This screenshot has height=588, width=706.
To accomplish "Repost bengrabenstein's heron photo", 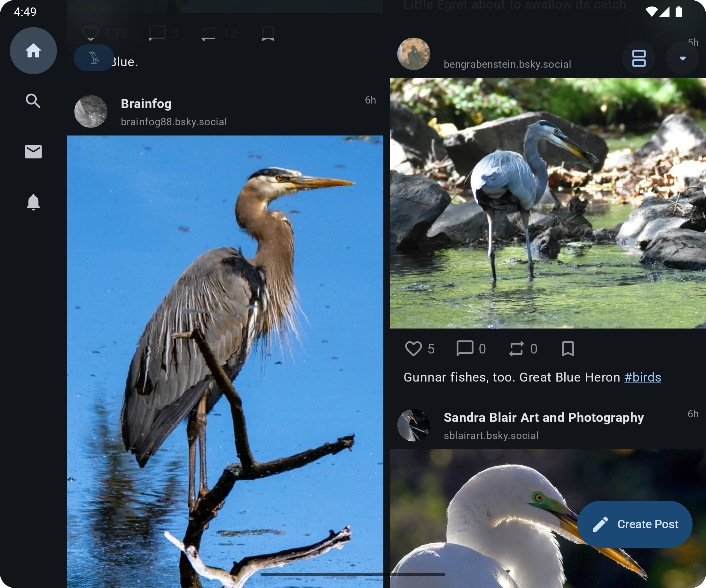I will [517, 349].
